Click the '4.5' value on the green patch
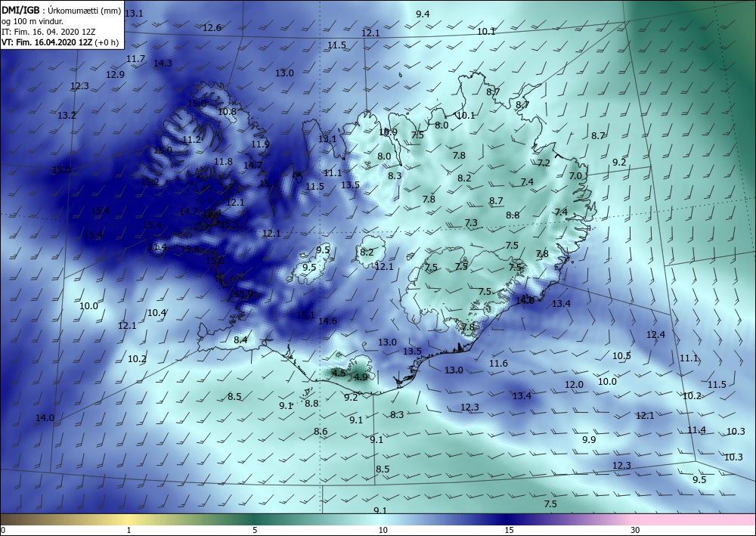Screen dimensions: 756x536 click(x=339, y=373)
